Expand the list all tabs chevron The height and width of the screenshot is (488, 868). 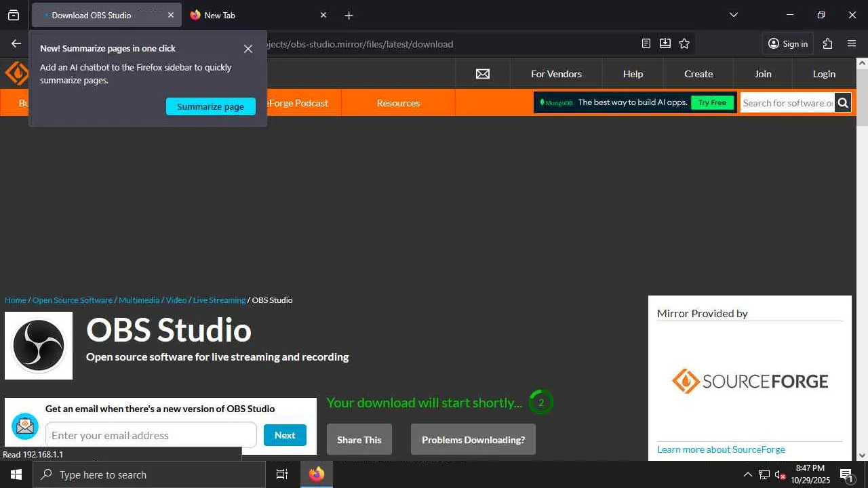pyautogui.click(x=733, y=15)
